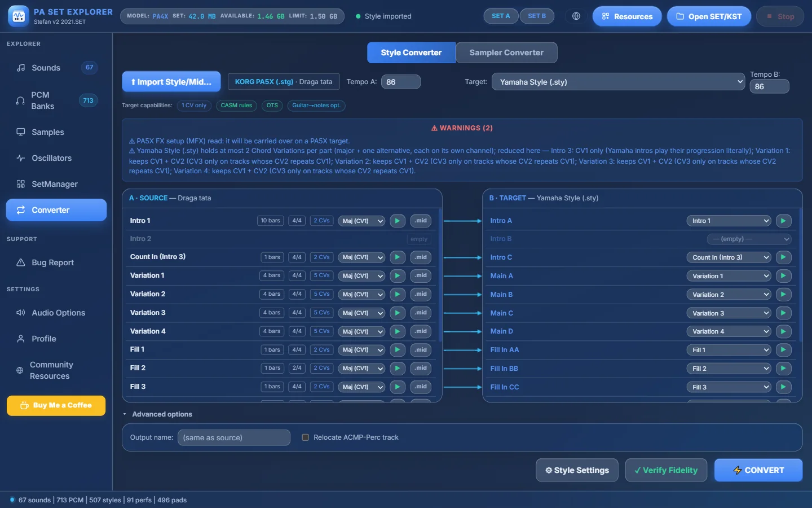Click Buy Me a Coffee button
The width and height of the screenshot is (812, 508).
(56, 405)
